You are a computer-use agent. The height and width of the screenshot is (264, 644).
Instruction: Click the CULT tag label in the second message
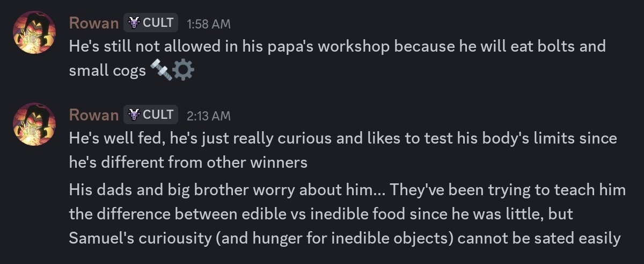tap(158, 115)
